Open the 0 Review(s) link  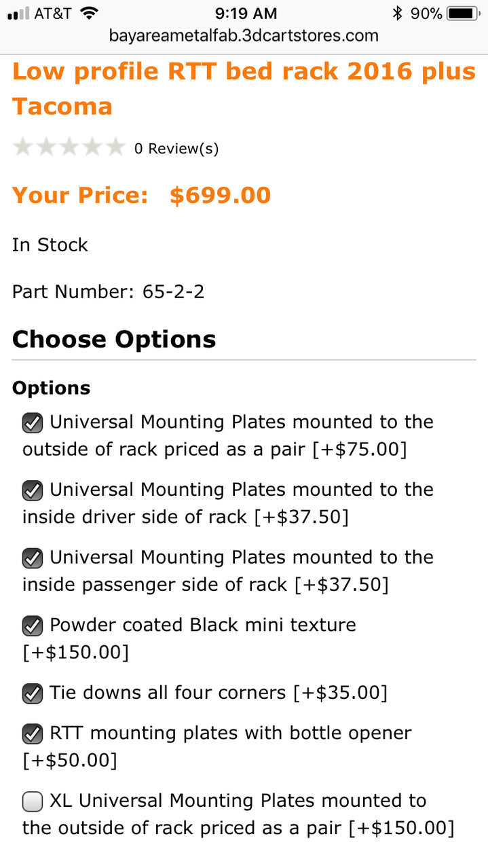[x=176, y=148]
